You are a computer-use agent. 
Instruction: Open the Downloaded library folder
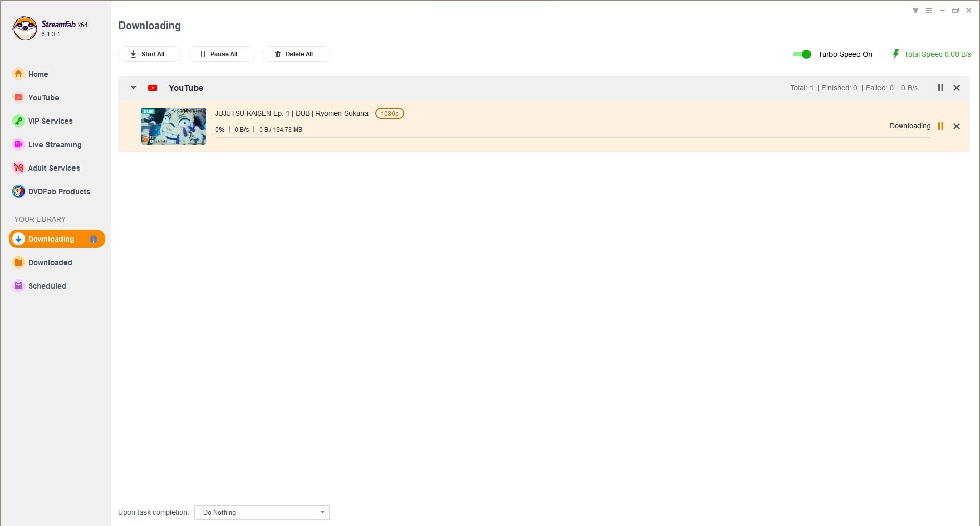(43, 262)
